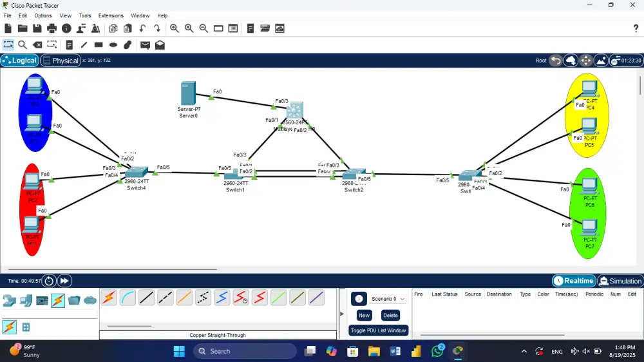Show hidden system tray icons
The image size is (644, 362).
point(524,351)
